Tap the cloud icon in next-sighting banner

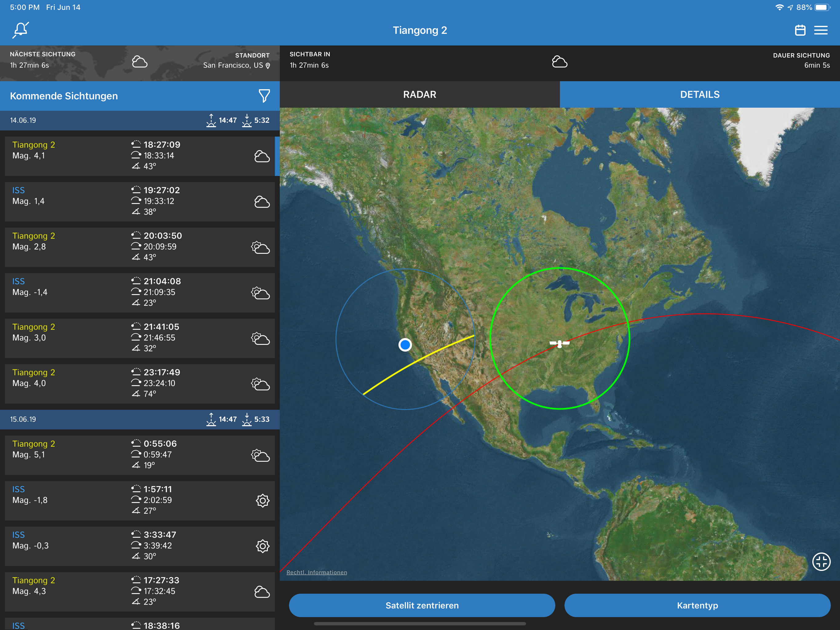(139, 62)
